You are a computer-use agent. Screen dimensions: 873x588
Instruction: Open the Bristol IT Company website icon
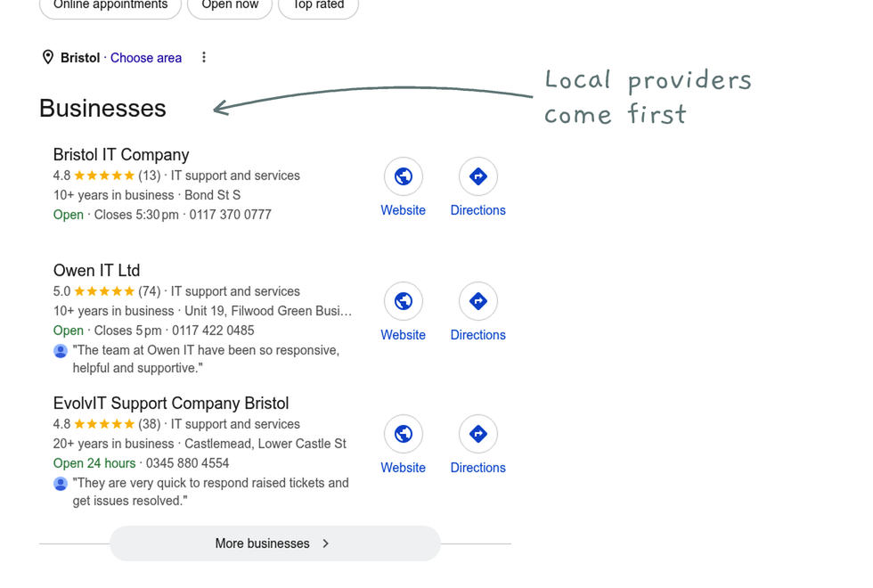pyautogui.click(x=403, y=176)
